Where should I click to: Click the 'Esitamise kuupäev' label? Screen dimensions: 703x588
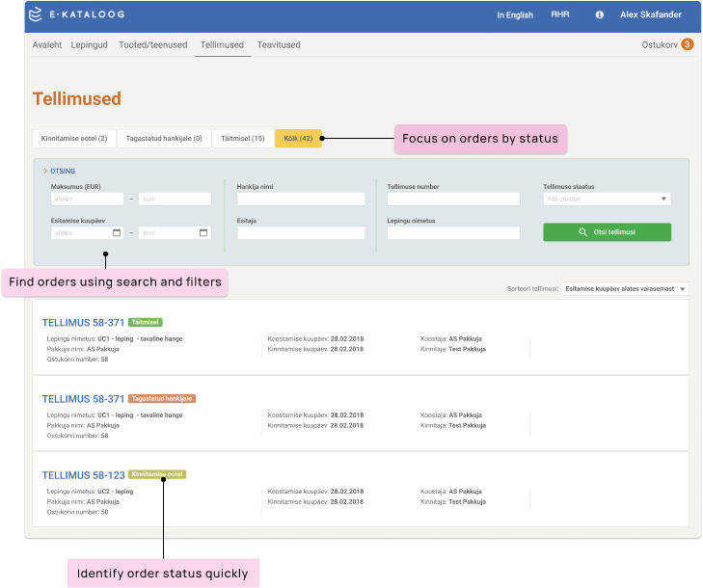tap(78, 221)
